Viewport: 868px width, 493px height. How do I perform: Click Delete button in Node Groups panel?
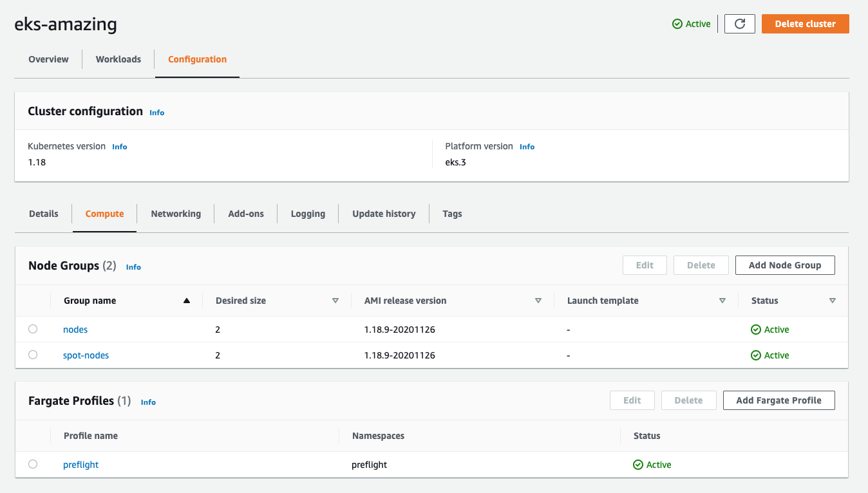[701, 265]
